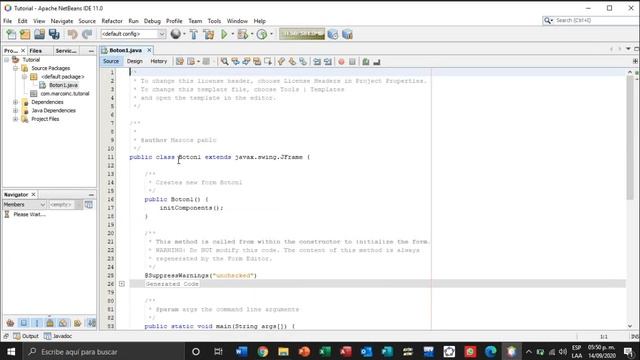Click the Shift Line Left icon
The width and height of the screenshot is (640, 360).
(317, 62)
